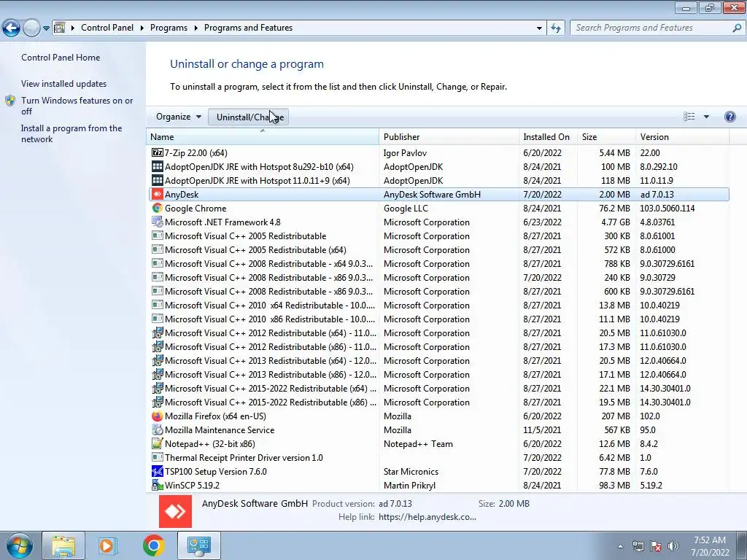Sort by Version column header
The height and width of the screenshot is (560, 747).
click(682, 136)
